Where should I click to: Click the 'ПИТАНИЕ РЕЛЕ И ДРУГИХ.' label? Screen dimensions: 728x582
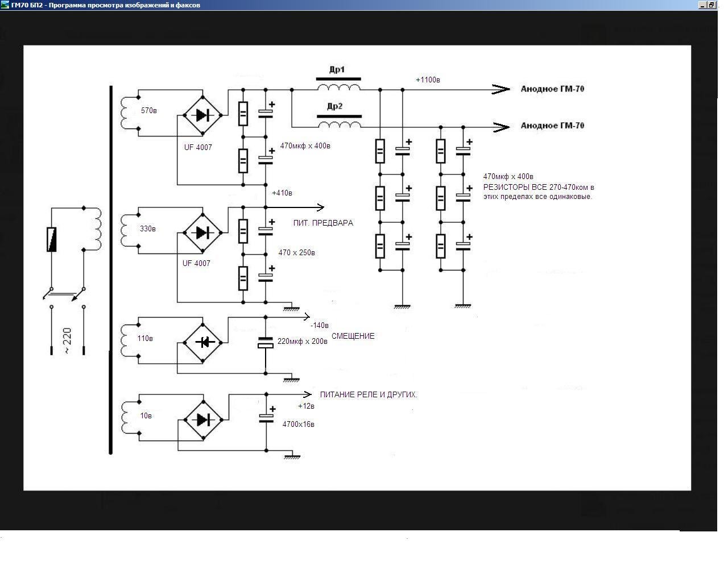click(369, 394)
